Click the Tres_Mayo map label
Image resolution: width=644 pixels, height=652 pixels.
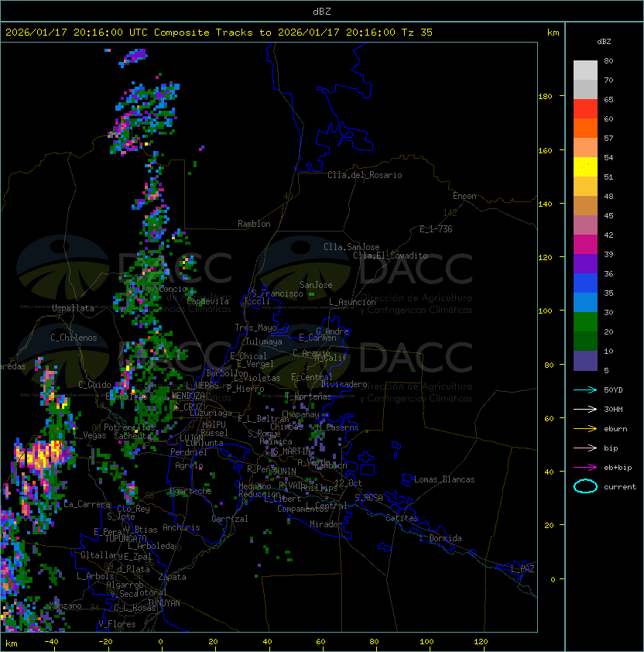point(255,328)
